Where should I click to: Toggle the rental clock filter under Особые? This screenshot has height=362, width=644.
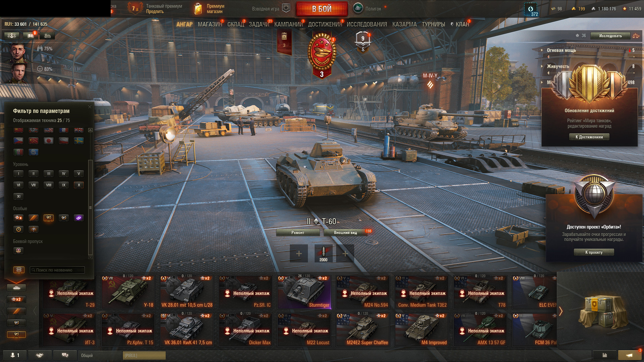[x=18, y=229]
